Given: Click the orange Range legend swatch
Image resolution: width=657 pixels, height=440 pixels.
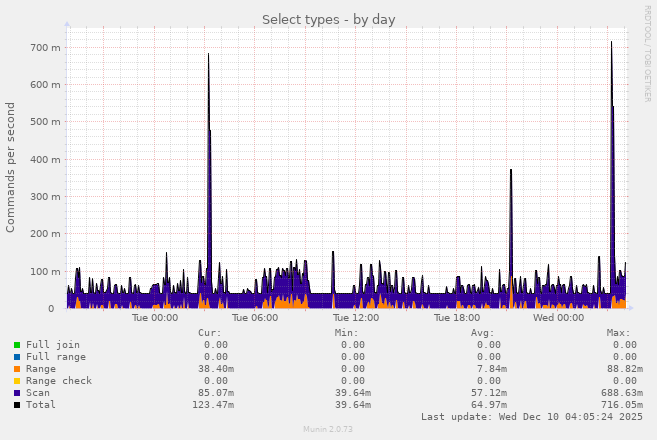Looking at the screenshot, I should click(x=17, y=369).
